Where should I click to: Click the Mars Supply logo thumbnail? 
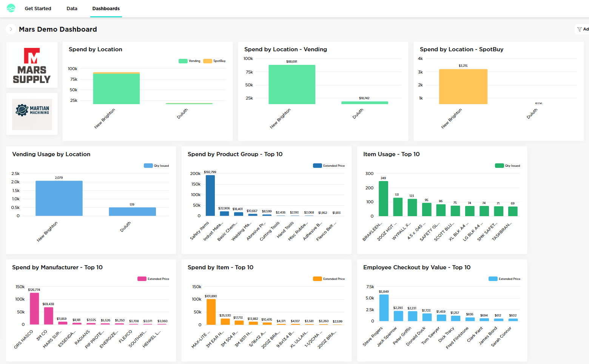tap(32, 65)
